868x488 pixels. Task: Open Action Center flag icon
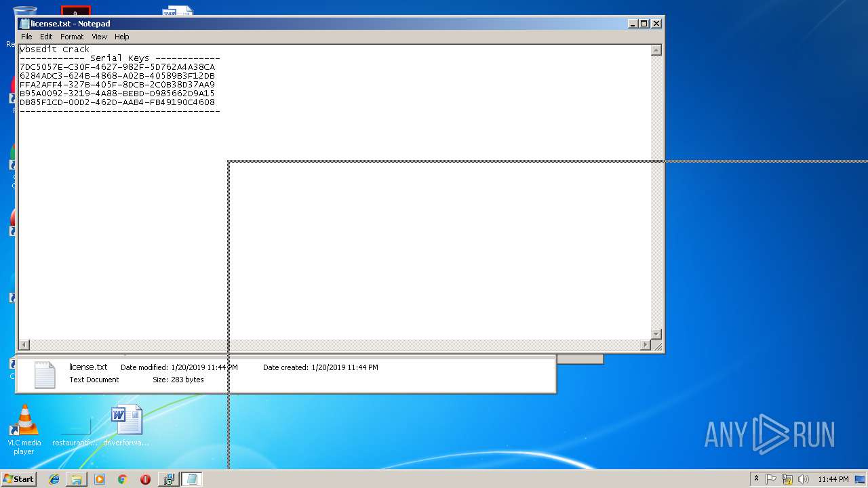coord(771,479)
